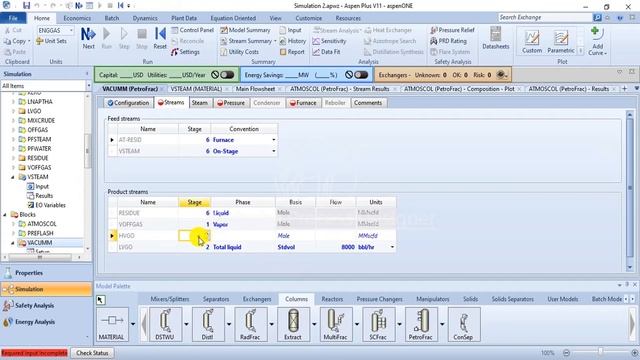Toggle the Energy Savings activation switch
This screenshot has height=360, width=640.
click(x=361, y=75)
